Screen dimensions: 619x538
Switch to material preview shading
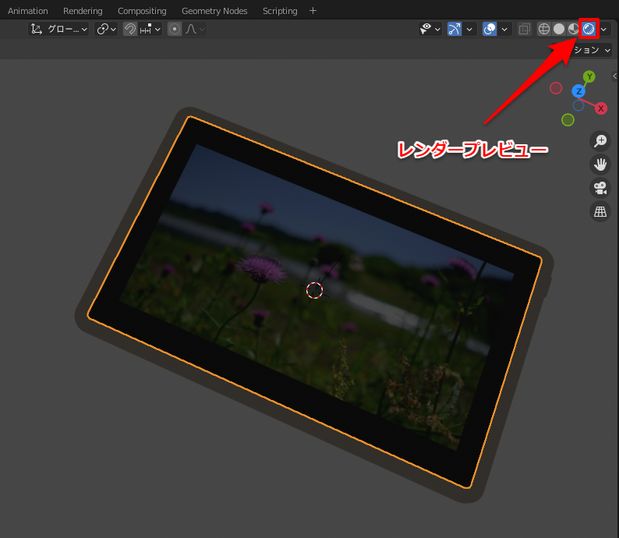pos(573,29)
